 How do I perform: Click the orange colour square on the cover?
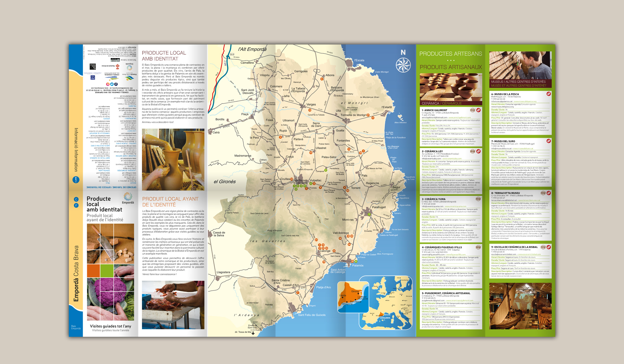tap(93, 271)
